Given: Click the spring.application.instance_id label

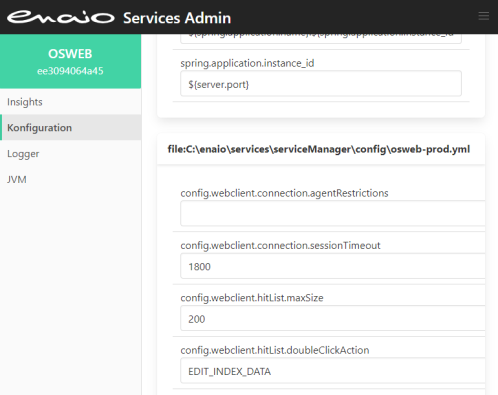Looking at the screenshot, I should [247, 63].
